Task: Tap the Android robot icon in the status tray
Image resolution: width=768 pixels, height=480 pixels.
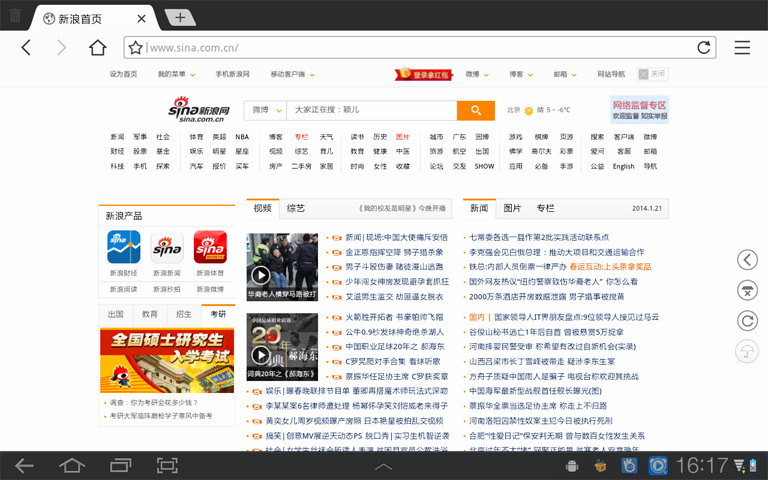Action: click(x=572, y=466)
